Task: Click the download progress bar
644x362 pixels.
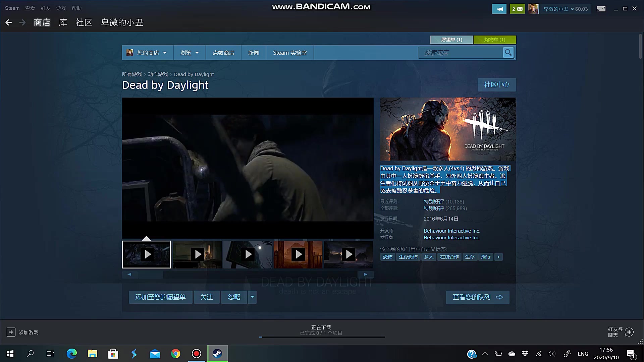Action: 322,337
